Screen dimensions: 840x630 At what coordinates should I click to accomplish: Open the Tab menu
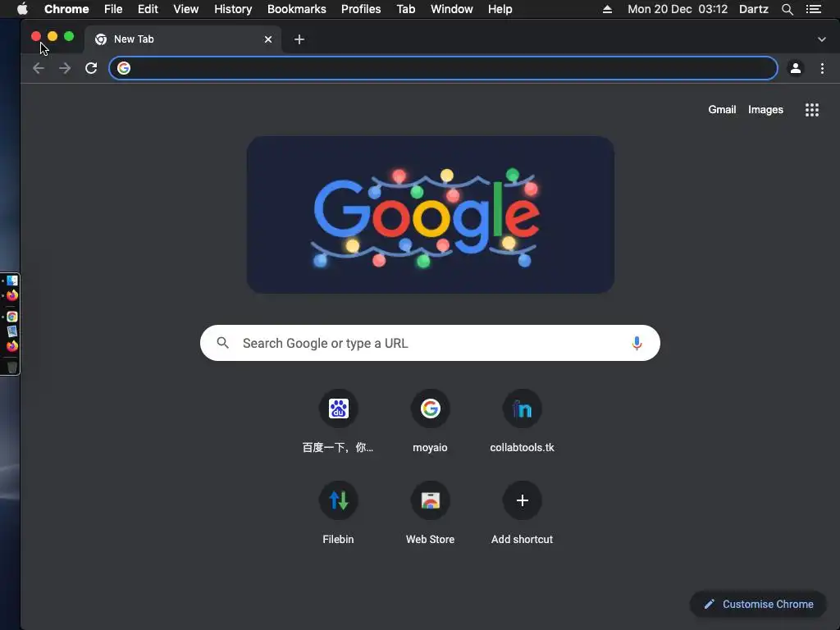(x=405, y=9)
